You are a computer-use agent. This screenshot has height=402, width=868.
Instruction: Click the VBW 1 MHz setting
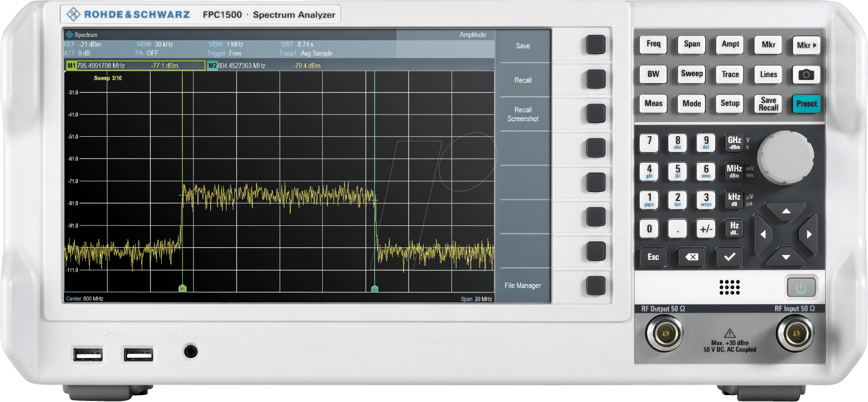click(x=225, y=44)
